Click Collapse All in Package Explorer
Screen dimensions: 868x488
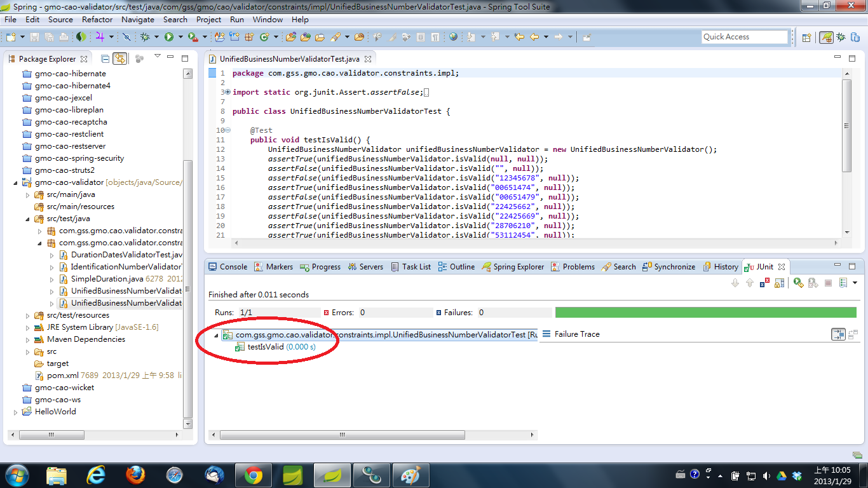[105, 58]
